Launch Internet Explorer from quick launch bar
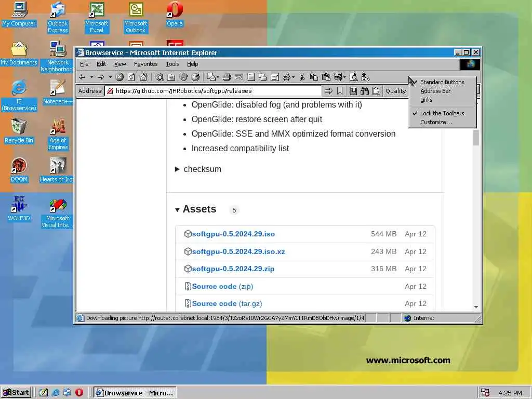Viewport: 532px width, 399px height. (x=56, y=393)
